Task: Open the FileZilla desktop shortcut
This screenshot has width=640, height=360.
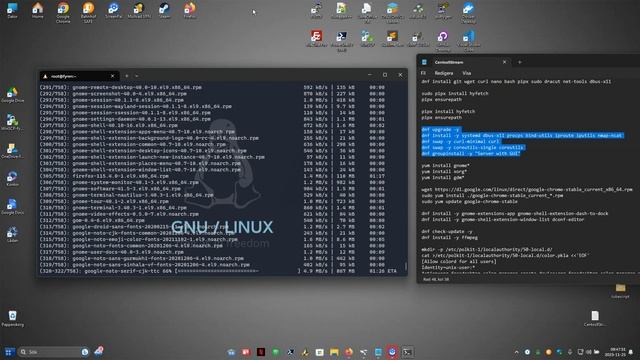Action: click(x=316, y=38)
